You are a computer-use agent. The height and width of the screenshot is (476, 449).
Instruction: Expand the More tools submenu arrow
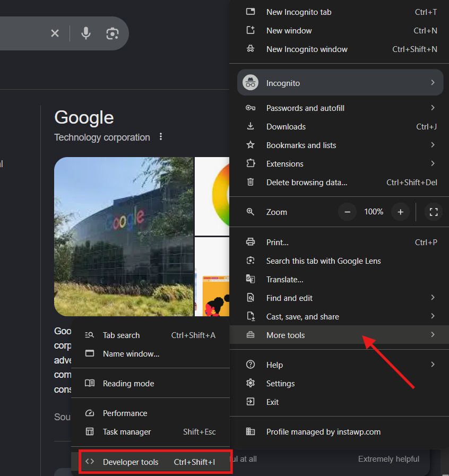tap(433, 334)
